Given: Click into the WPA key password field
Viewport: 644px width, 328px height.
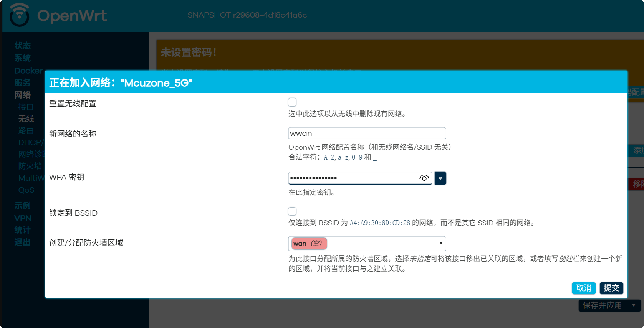Looking at the screenshot, I should (x=353, y=178).
